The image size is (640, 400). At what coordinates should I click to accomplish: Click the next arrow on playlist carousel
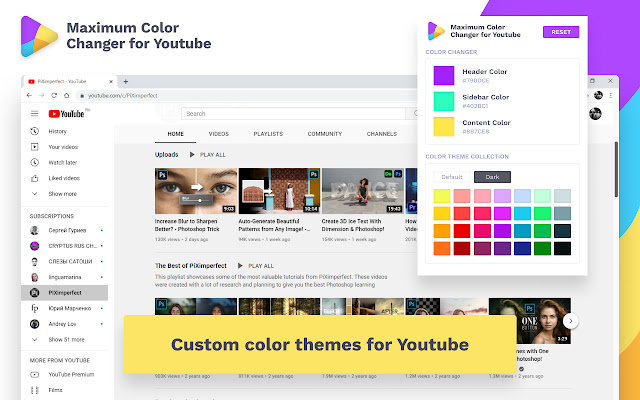(570, 321)
